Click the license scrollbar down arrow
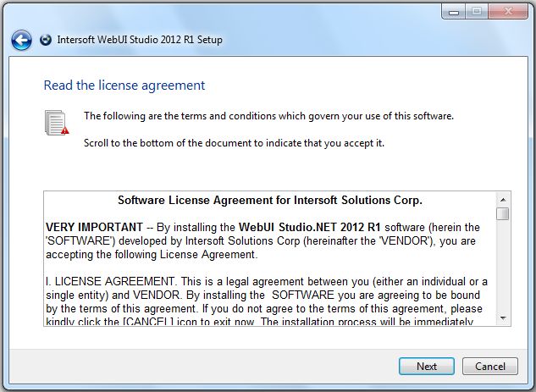Screen dimensions: 536x392 point(503,317)
